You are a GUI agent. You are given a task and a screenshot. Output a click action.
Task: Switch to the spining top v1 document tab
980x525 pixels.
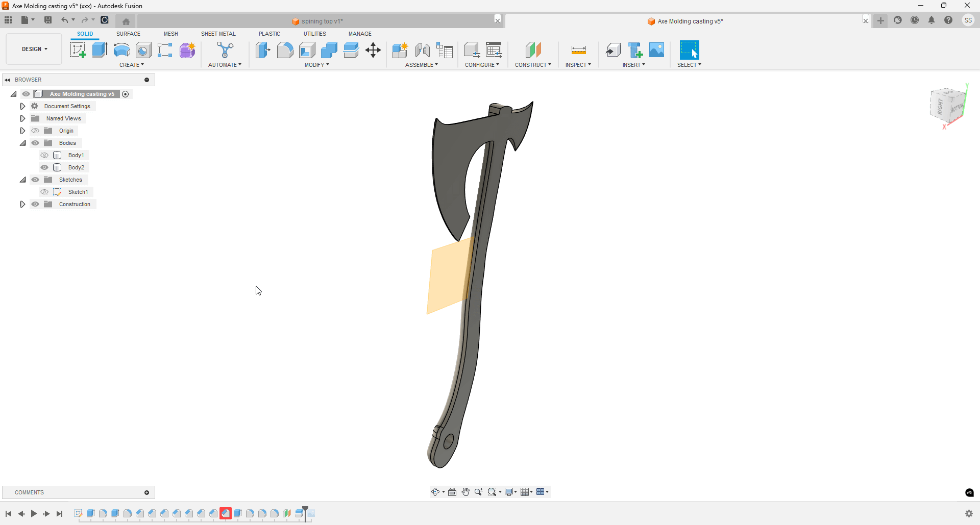(x=317, y=21)
